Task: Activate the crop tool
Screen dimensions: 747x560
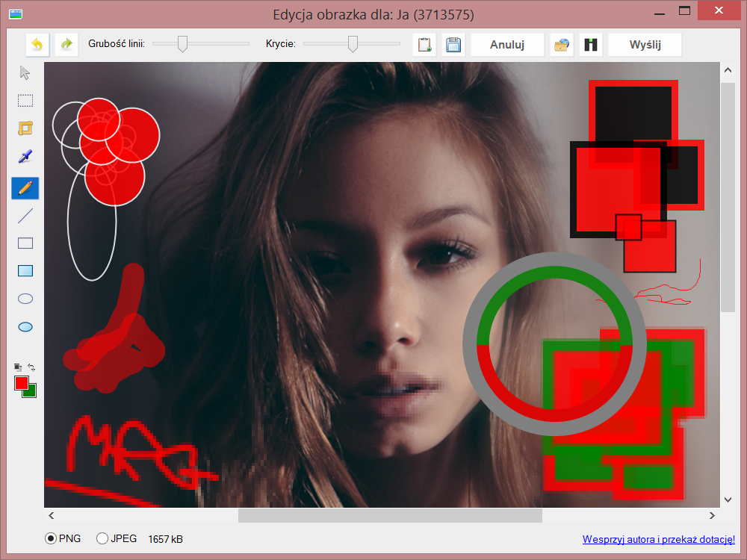Action: pos(25,128)
